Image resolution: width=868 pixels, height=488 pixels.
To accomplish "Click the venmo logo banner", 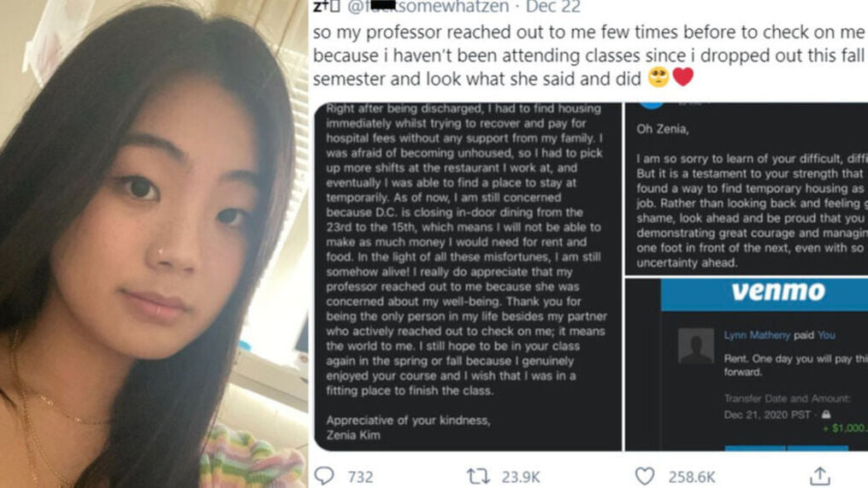I will 765,294.
